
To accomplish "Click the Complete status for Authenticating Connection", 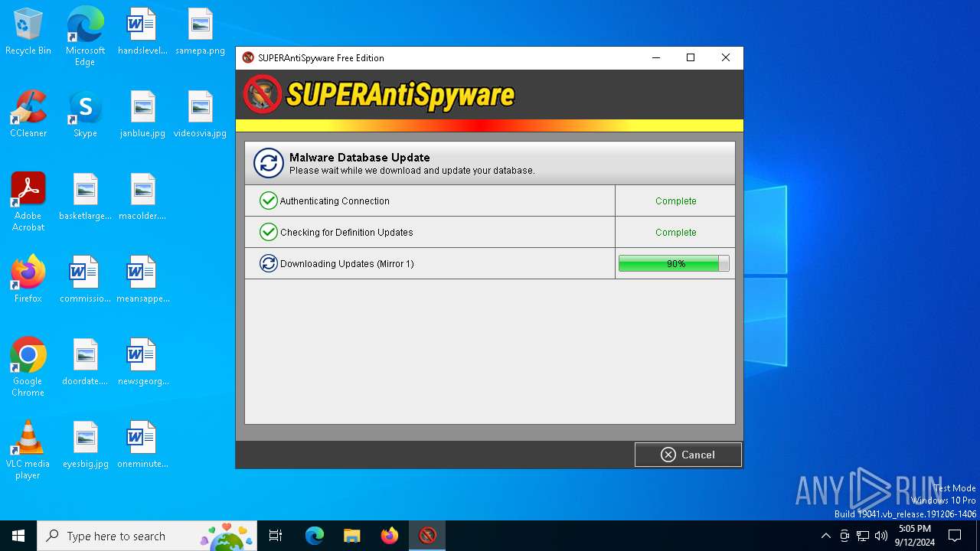I will [675, 201].
